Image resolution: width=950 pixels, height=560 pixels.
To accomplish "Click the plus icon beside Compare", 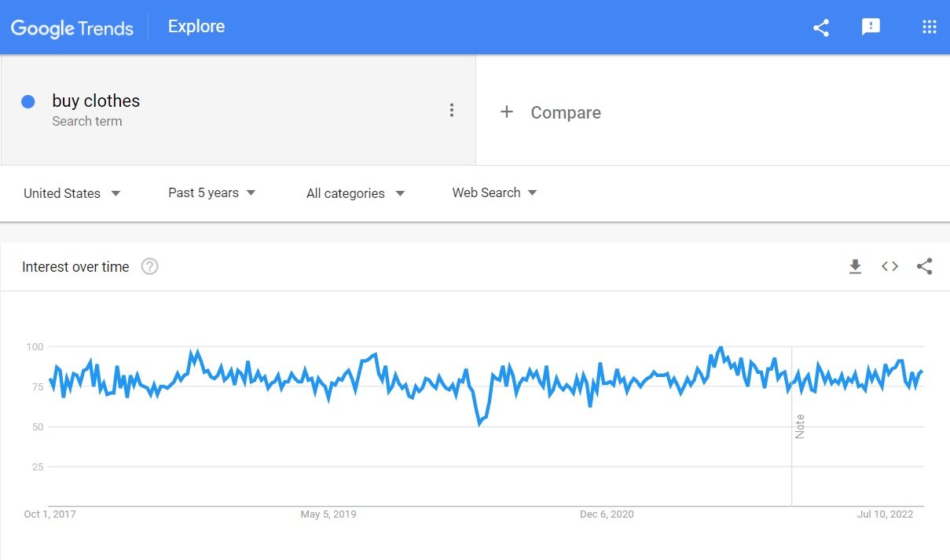I will [507, 112].
